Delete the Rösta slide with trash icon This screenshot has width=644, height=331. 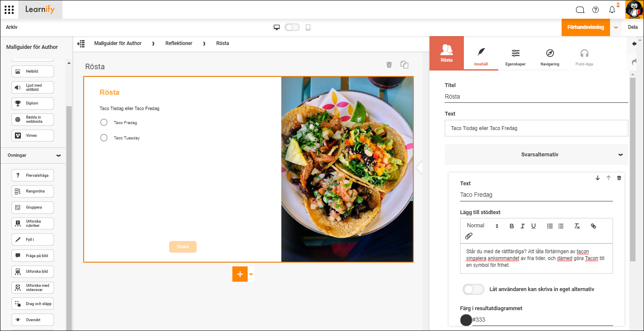[389, 65]
